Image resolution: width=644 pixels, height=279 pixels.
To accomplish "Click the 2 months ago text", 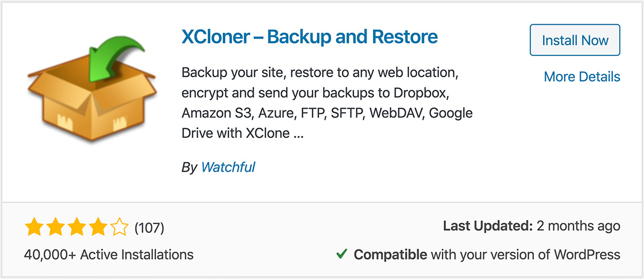I will coord(579,226).
